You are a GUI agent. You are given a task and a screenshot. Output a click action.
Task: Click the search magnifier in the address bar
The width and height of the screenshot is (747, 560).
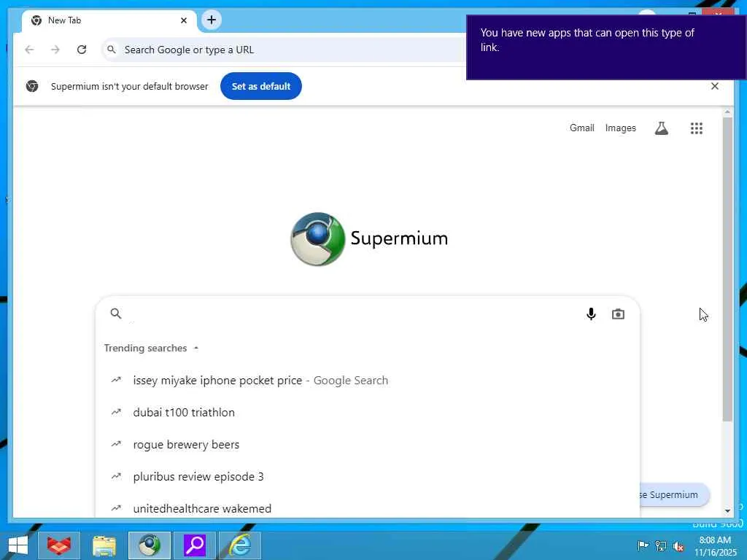pos(112,50)
